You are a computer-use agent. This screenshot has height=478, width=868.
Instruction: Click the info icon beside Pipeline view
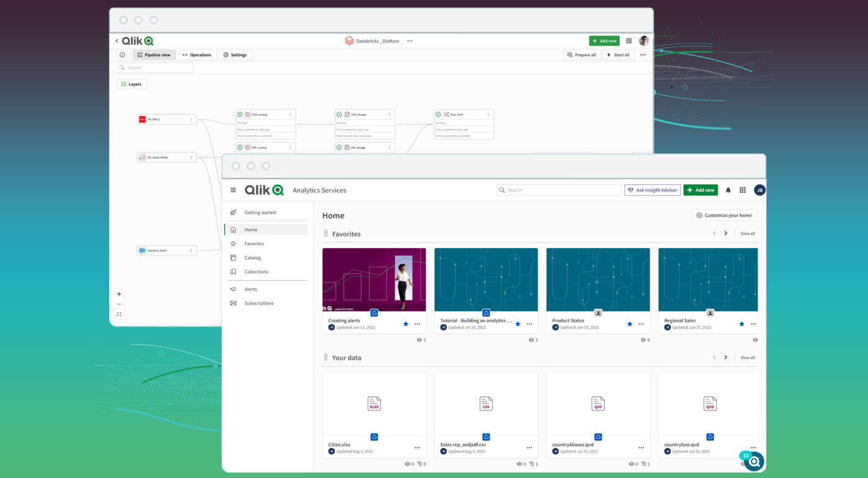point(122,55)
